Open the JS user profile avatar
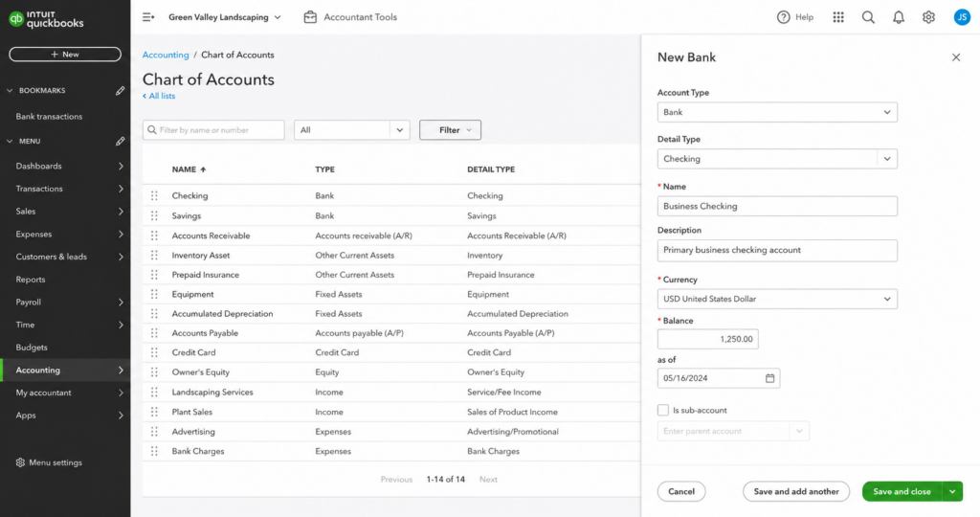The height and width of the screenshot is (517, 980). 962,17
